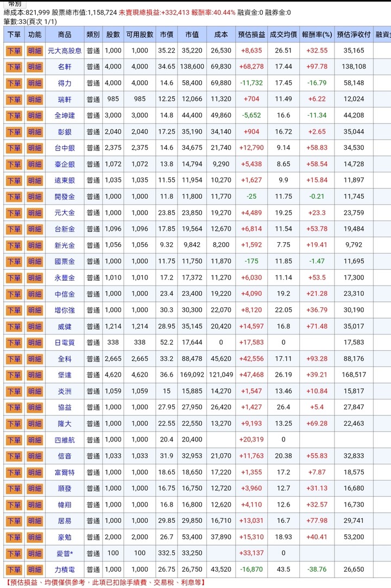
Task: Open 明細 for 順發 row
Action: [35, 489]
